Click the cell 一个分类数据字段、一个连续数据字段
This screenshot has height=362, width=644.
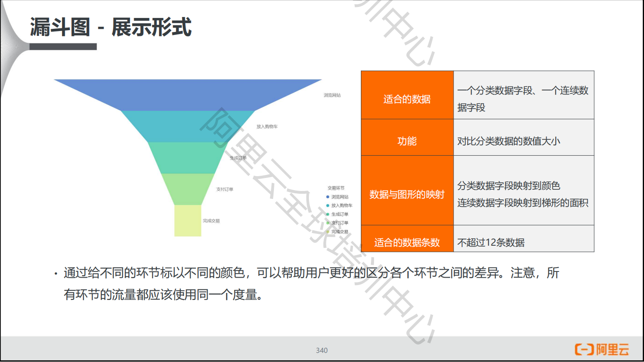(524, 95)
